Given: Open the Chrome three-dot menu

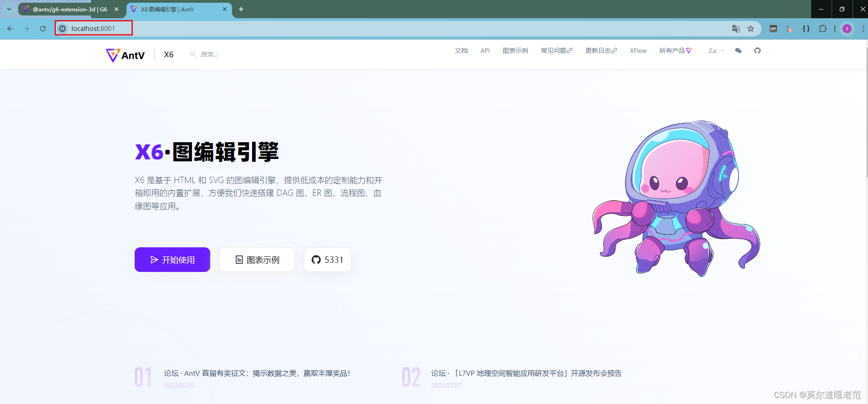Looking at the screenshot, I should [x=863, y=29].
